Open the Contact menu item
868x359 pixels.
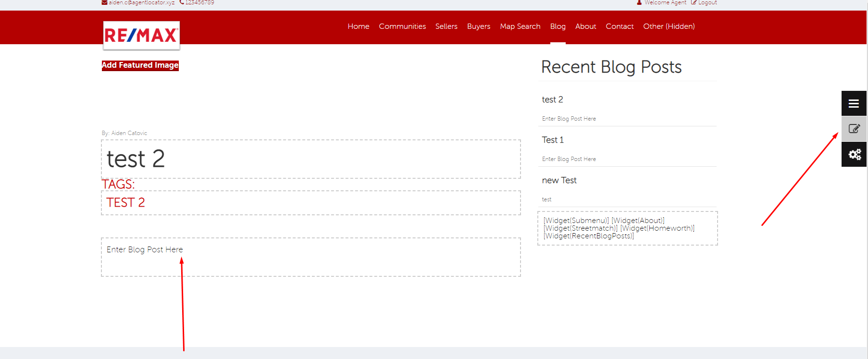pos(620,26)
